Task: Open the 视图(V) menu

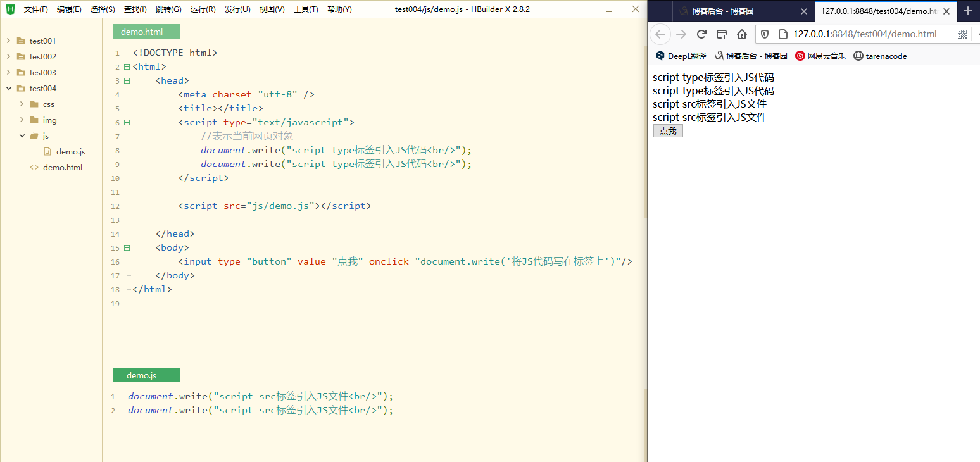Action: pos(272,9)
